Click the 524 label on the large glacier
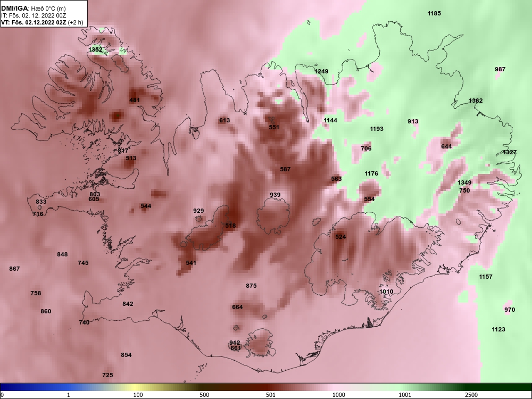The width and height of the screenshot is (532, 399). (x=340, y=237)
